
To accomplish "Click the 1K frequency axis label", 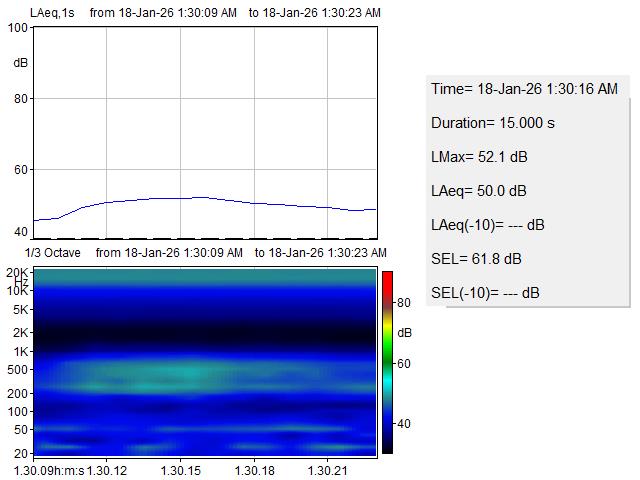I will (x=19, y=352).
